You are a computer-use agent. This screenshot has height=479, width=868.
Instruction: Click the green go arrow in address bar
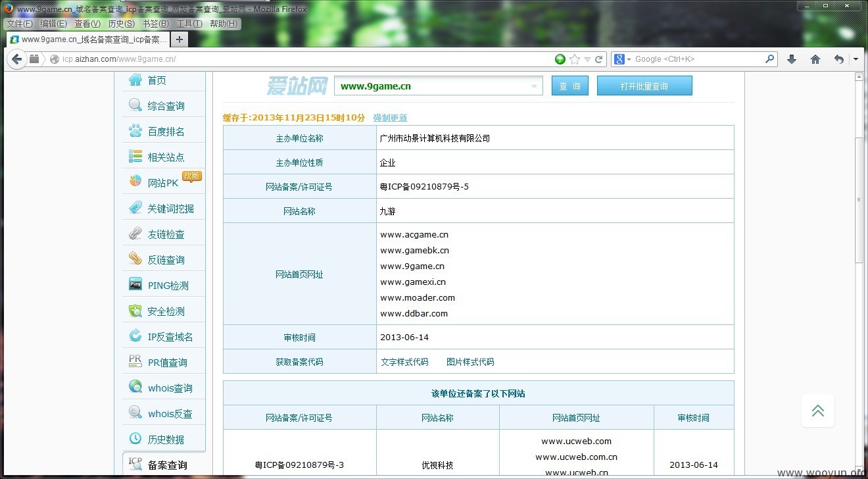pyautogui.click(x=560, y=59)
